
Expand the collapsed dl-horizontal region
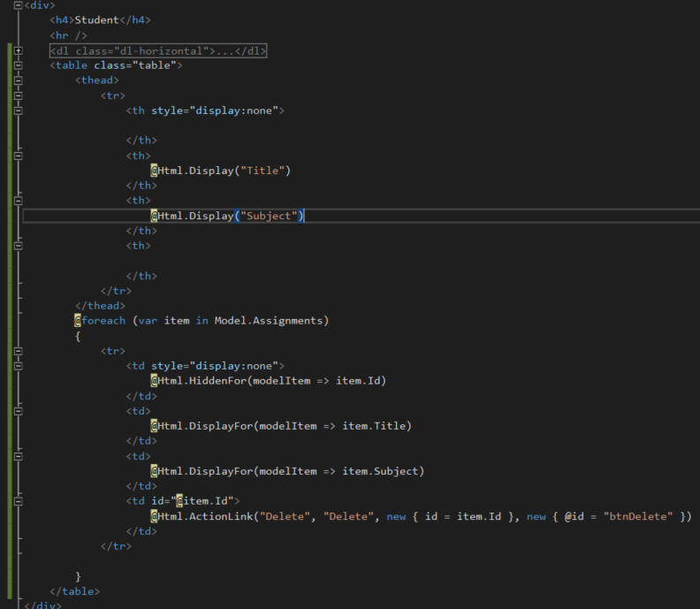pyautogui.click(x=18, y=51)
